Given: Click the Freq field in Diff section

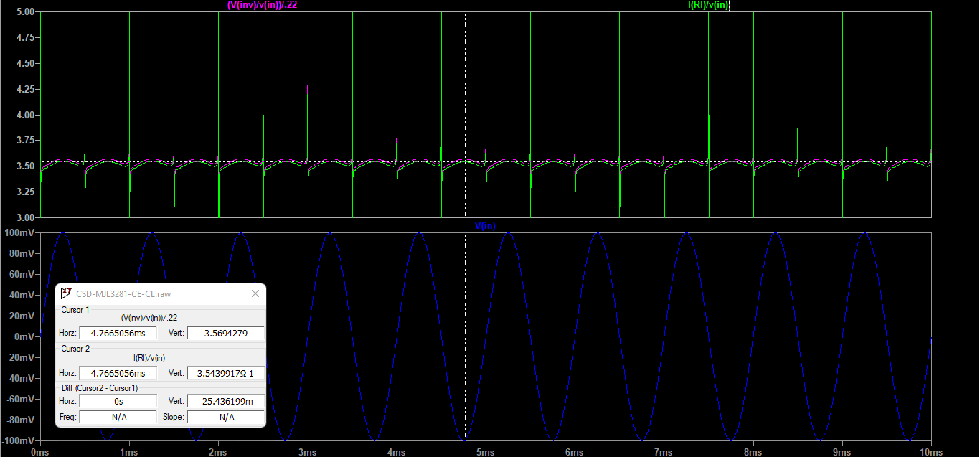Looking at the screenshot, I should tap(118, 417).
